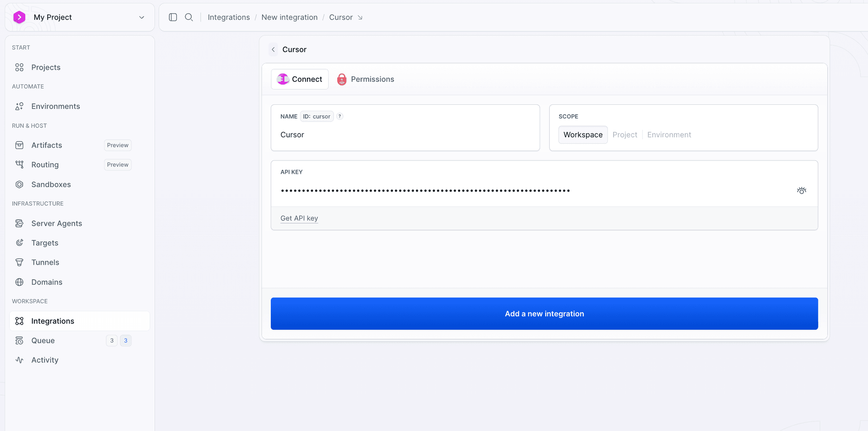868x431 pixels.
Task: Click the Cursor name input field
Action: pyautogui.click(x=405, y=135)
